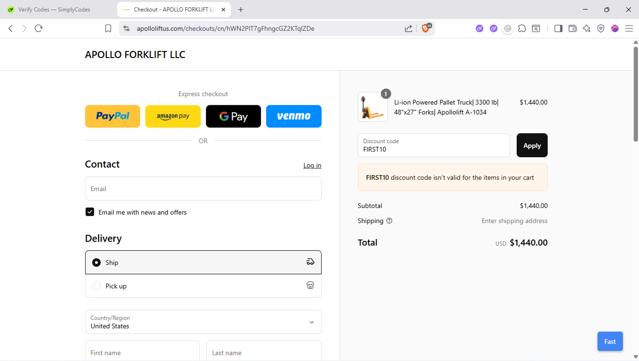Toggle the browser sidebar panel
639x361 pixels.
coord(558,29)
